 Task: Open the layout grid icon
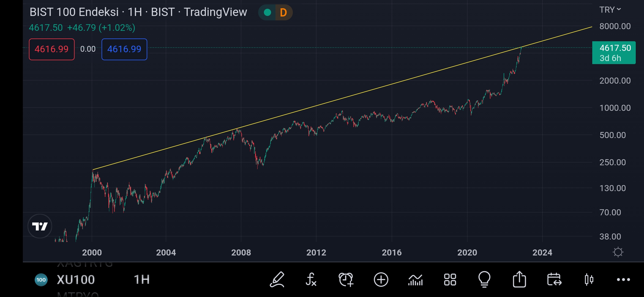tap(450, 280)
